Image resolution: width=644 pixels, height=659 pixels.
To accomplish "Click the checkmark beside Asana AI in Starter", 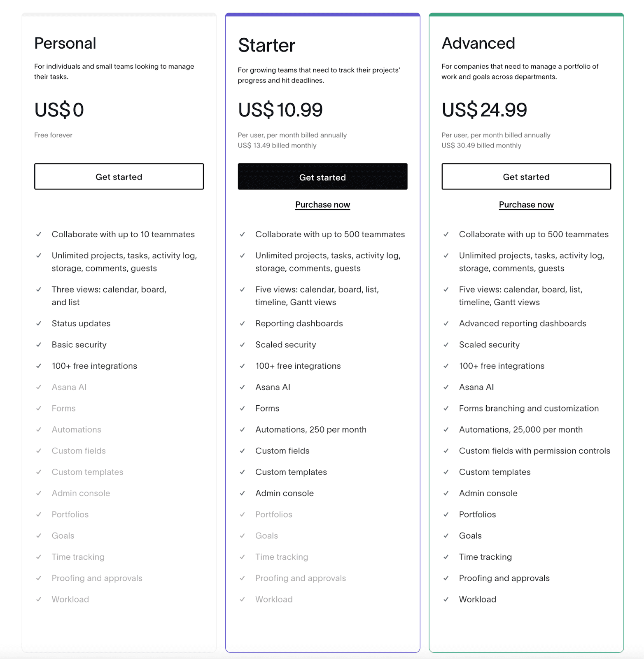I will tap(242, 387).
